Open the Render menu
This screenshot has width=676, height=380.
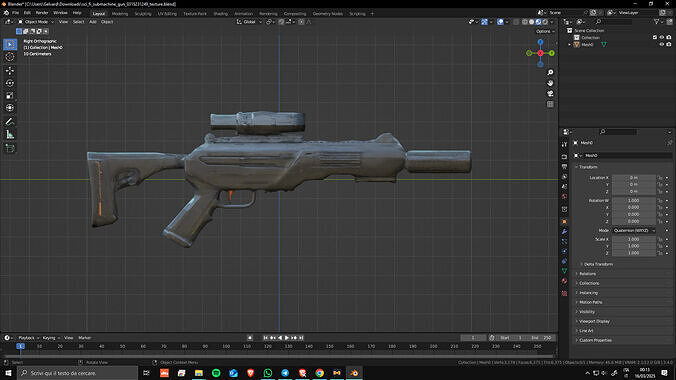tap(42, 13)
